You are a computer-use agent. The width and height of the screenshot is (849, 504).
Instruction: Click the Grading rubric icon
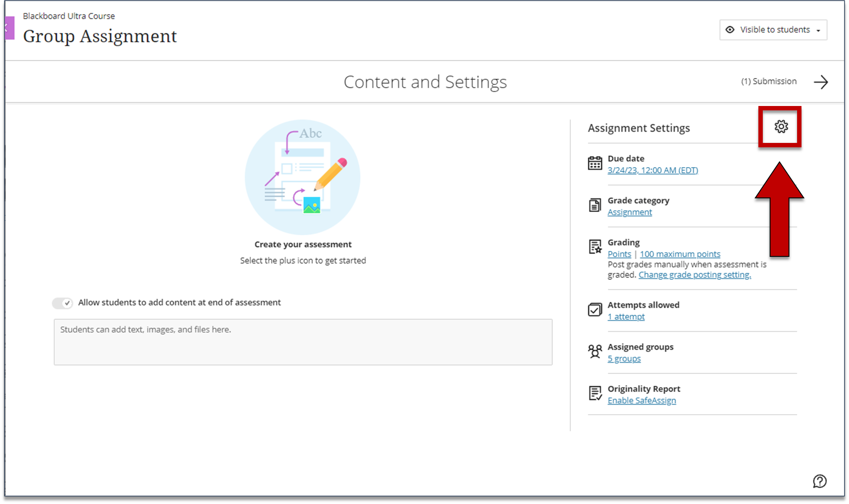point(595,247)
